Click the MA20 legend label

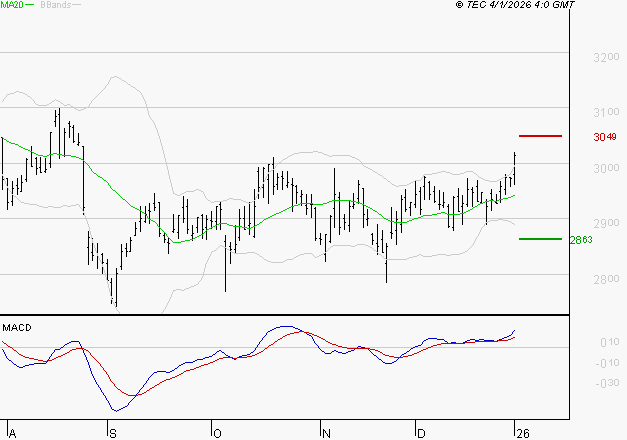tap(13, 5)
